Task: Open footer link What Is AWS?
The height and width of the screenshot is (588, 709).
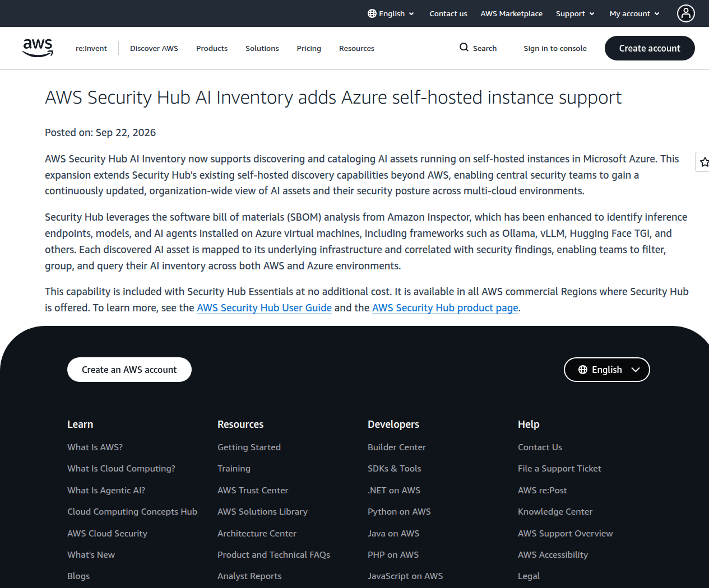Action: point(95,447)
